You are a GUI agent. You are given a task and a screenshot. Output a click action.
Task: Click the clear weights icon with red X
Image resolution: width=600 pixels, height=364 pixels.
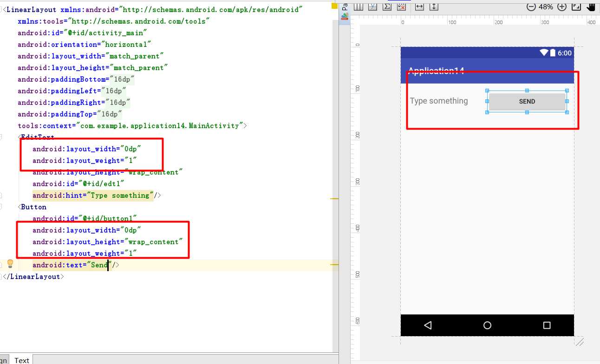(401, 6)
